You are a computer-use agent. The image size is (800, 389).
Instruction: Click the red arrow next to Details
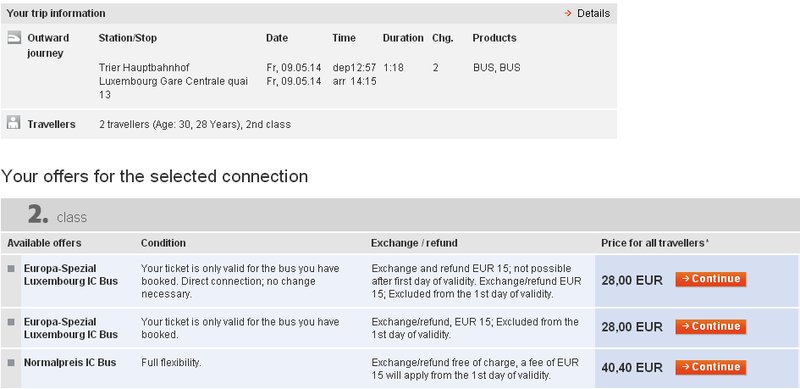(568, 13)
